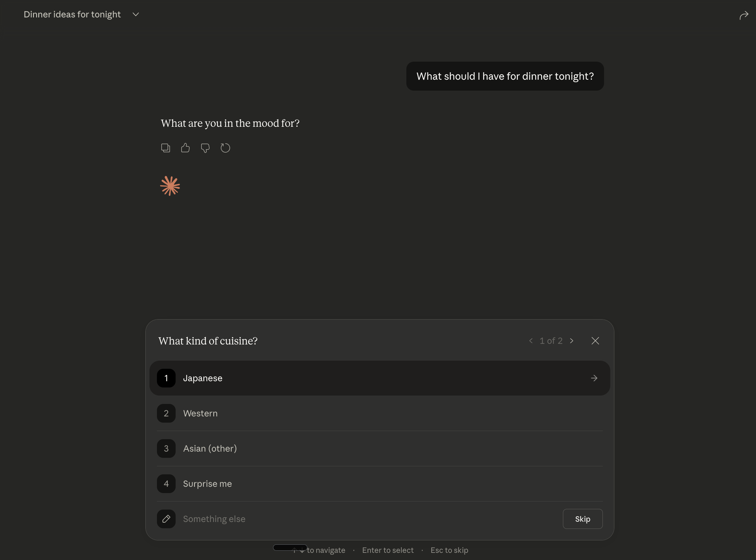Click the pencil icon beside Something else
Viewport: 756px width, 560px height.
166,519
